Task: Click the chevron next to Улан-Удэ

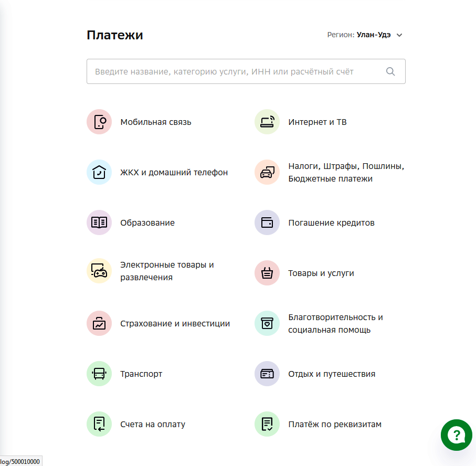Action: tap(399, 36)
